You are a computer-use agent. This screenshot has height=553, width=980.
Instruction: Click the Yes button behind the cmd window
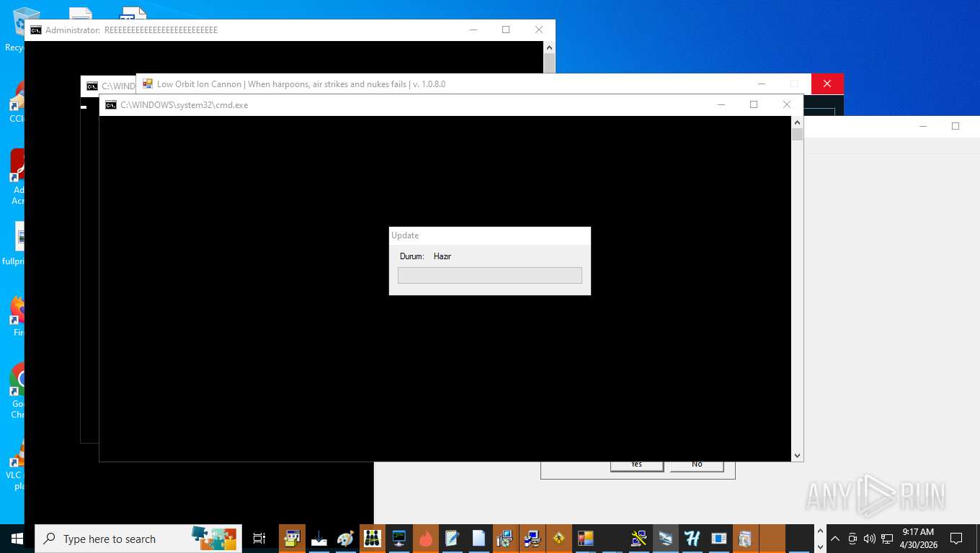636,465
